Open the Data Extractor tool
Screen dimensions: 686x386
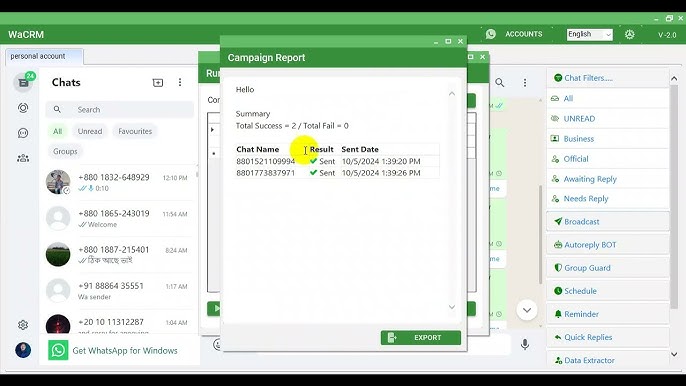point(608,360)
